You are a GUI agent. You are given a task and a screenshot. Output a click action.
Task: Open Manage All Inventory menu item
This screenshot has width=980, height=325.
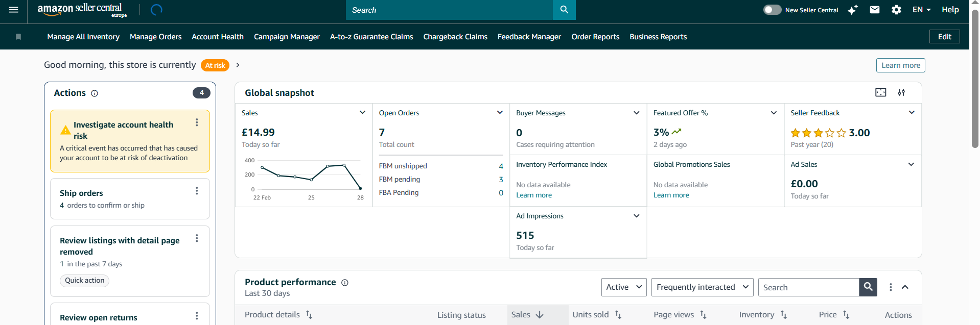point(83,37)
